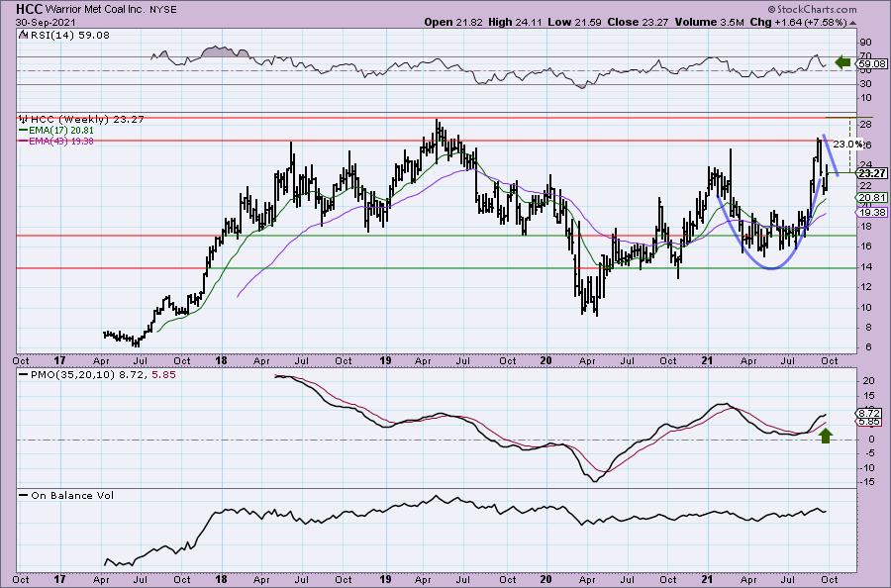Click the 59.08 RSI value tag on right axis
The width and height of the screenshot is (891, 588).
pos(873,64)
